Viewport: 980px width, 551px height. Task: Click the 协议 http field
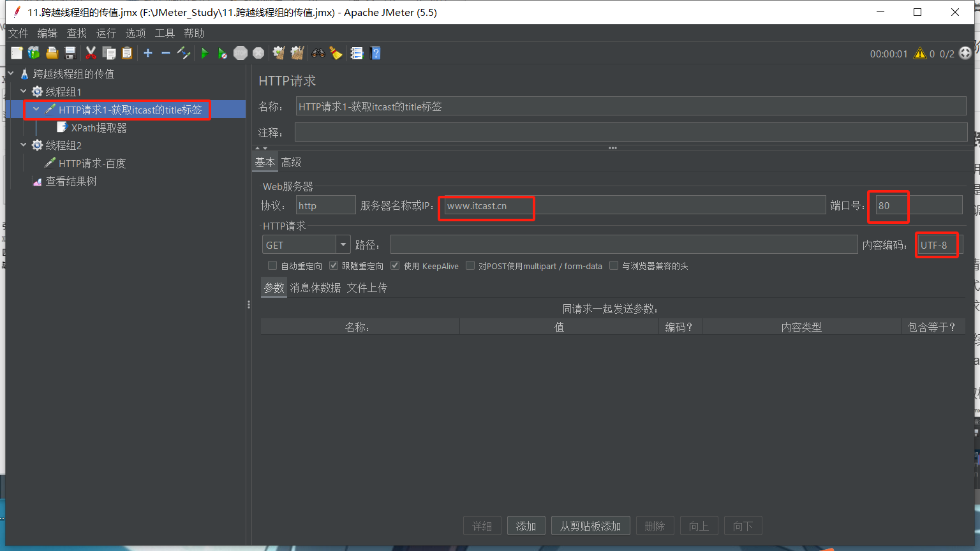tap(326, 205)
